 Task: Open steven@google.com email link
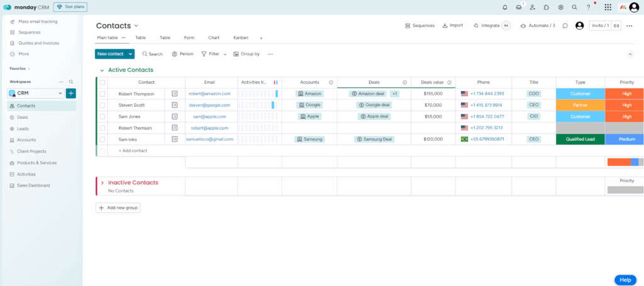pos(209,105)
